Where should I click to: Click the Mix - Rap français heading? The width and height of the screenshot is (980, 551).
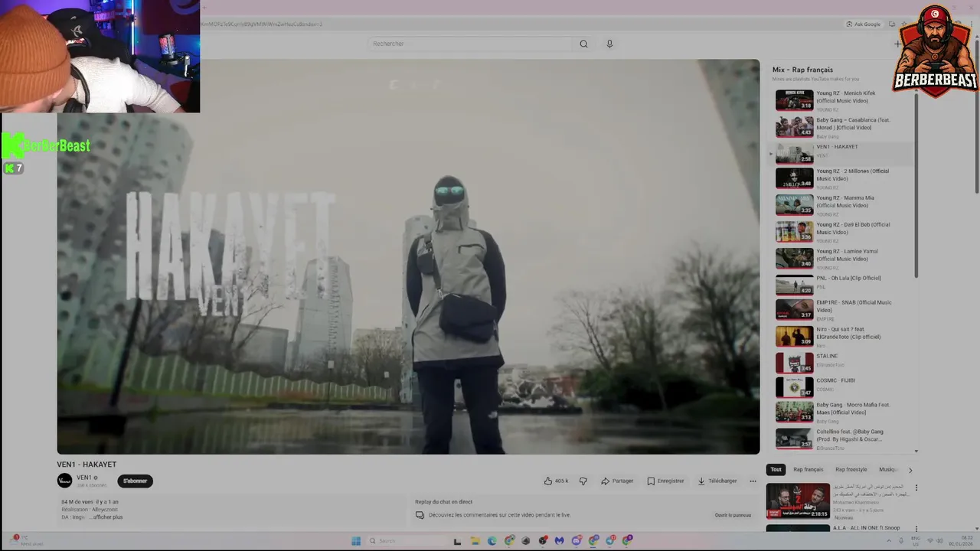(x=802, y=70)
